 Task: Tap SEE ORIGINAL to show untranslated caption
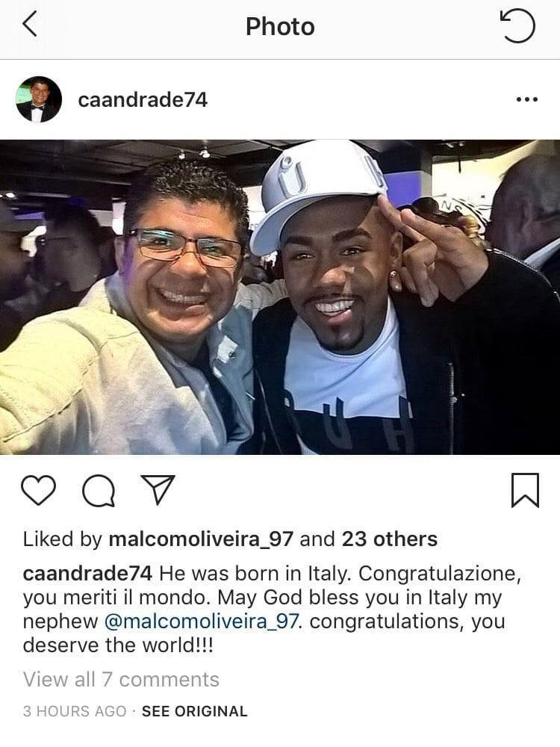click(195, 711)
